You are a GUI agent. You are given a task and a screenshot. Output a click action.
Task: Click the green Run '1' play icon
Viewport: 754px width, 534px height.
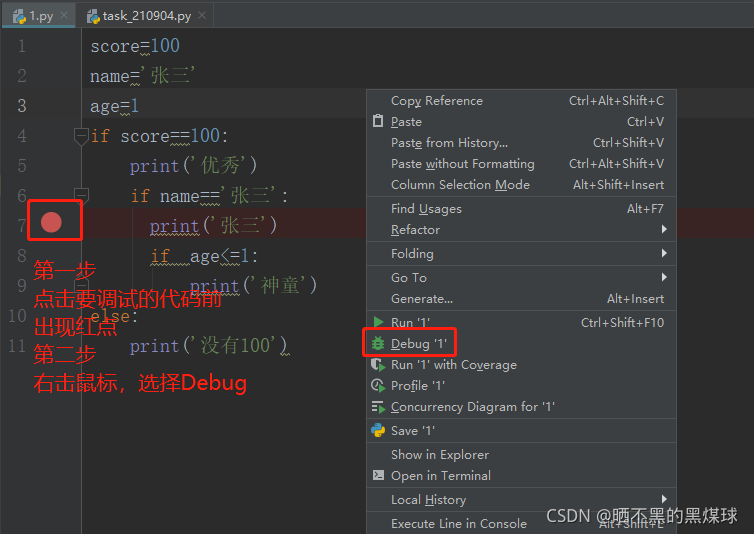pyautogui.click(x=378, y=322)
